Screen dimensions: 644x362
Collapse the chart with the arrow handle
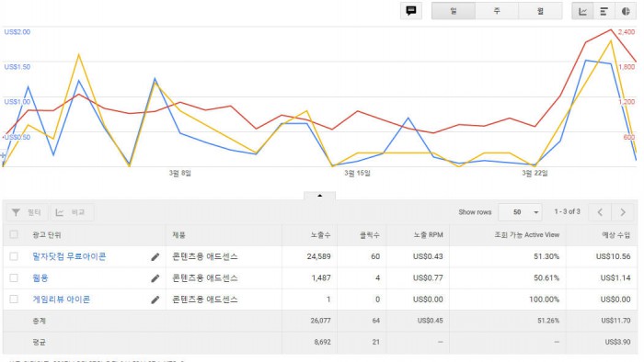tap(319, 196)
